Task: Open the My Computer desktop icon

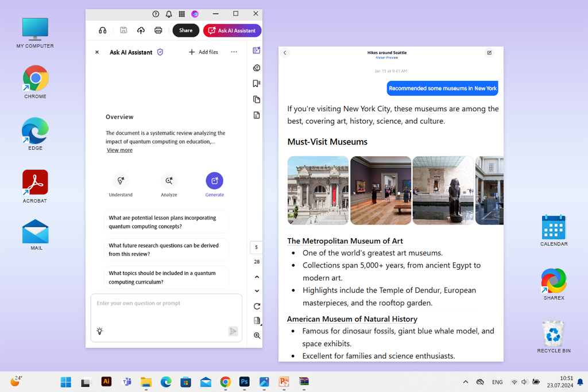Action: click(35, 33)
